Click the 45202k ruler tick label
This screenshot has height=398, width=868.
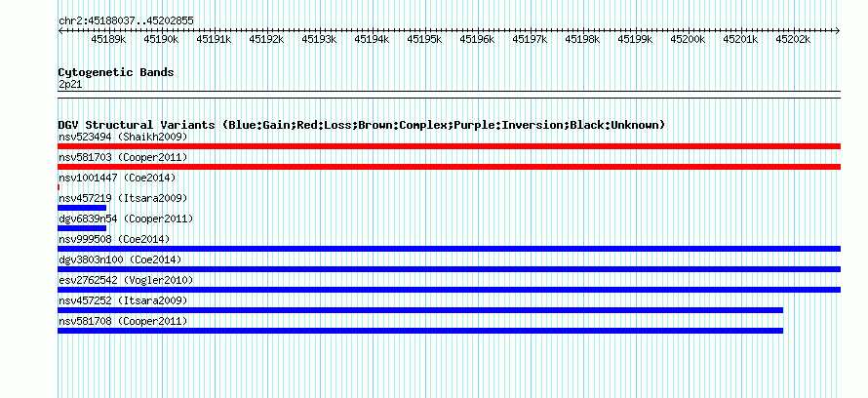[793, 39]
